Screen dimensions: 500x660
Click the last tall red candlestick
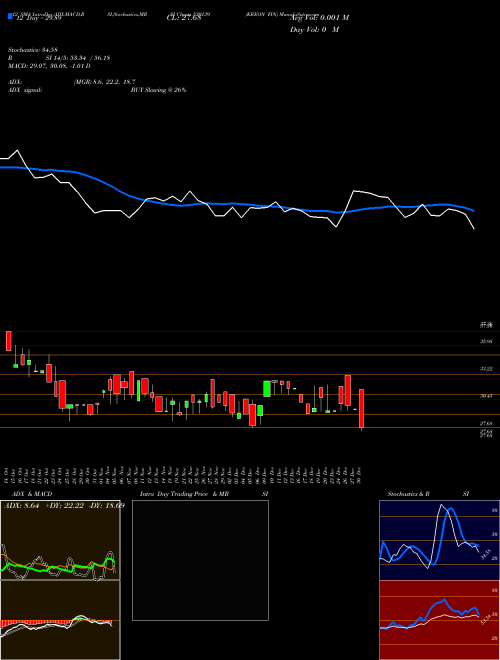click(x=361, y=409)
